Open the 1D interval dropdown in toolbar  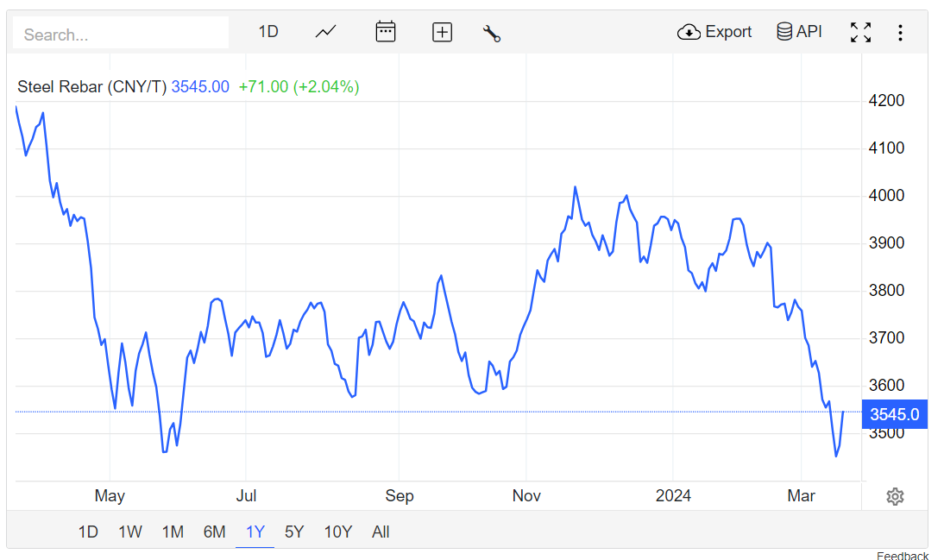pos(268,32)
